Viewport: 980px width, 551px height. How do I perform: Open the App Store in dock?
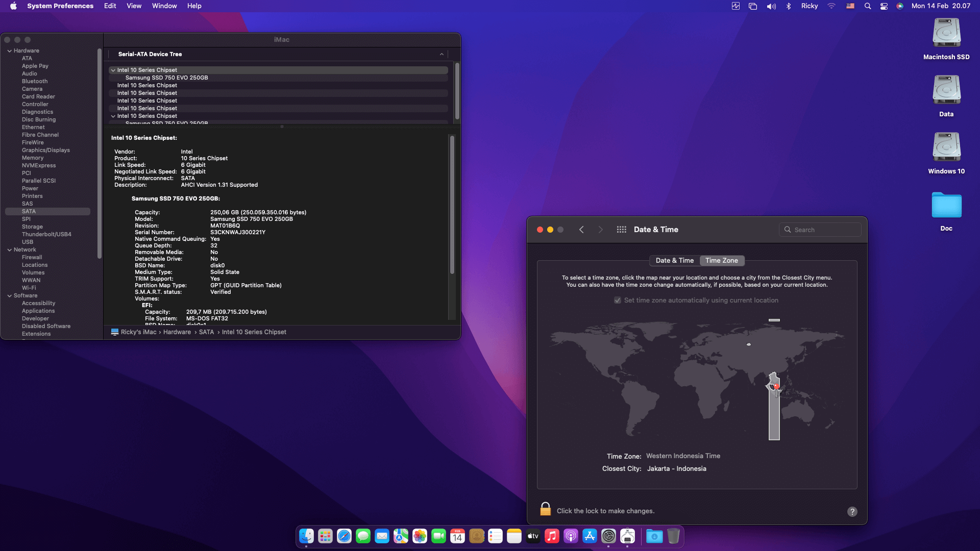tap(590, 536)
